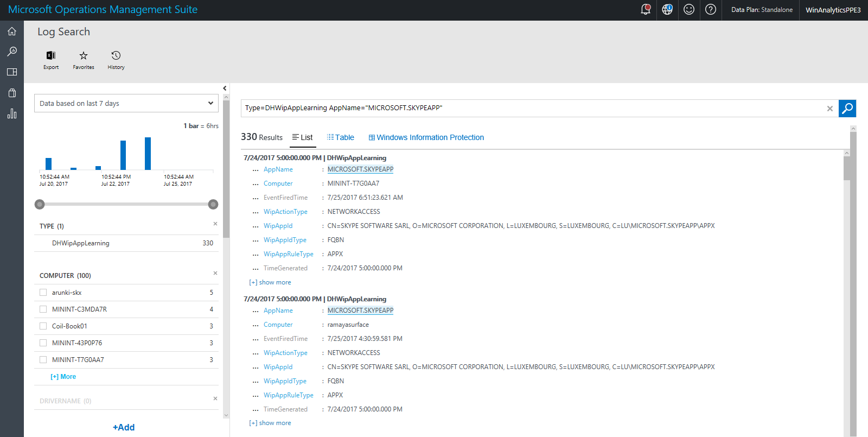Open the usage bar chart icon in sidebar
This screenshot has height=437, width=868.
tap(12, 113)
